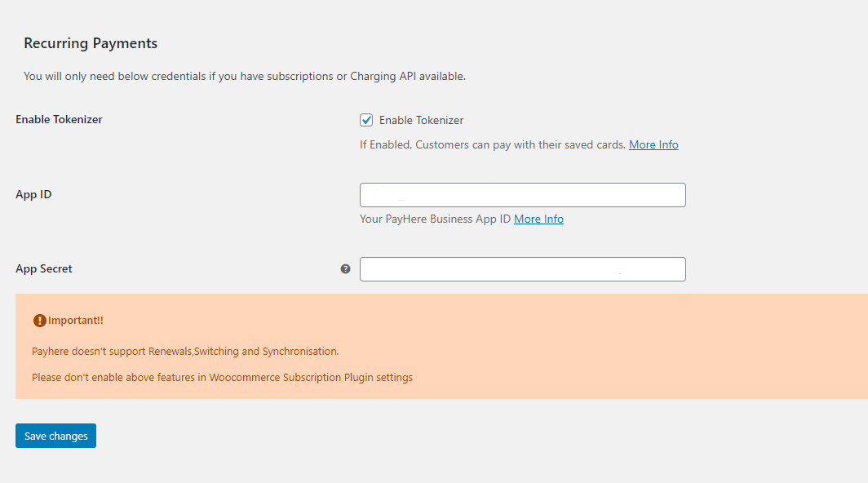Click the Save changes button
The image size is (868, 483).
[56, 436]
